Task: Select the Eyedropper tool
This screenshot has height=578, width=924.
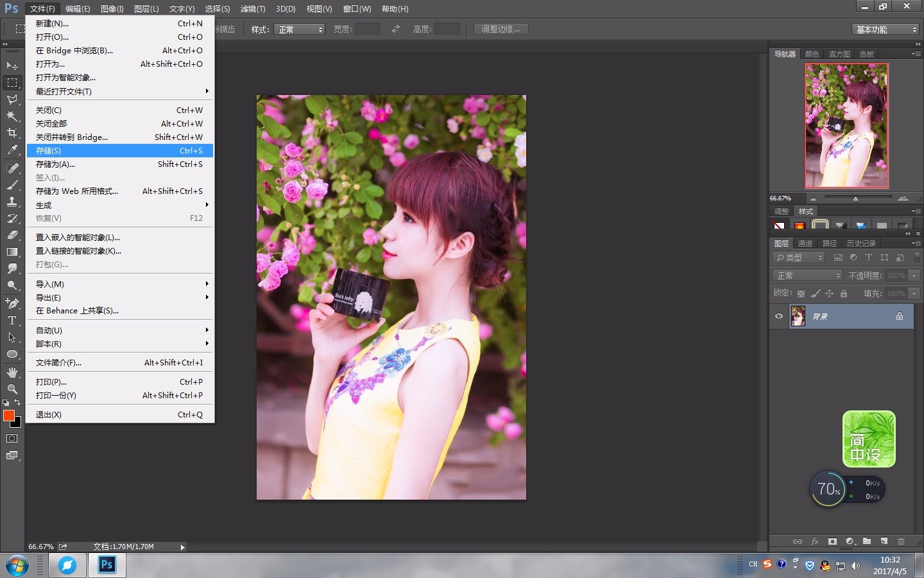Action: 12,150
